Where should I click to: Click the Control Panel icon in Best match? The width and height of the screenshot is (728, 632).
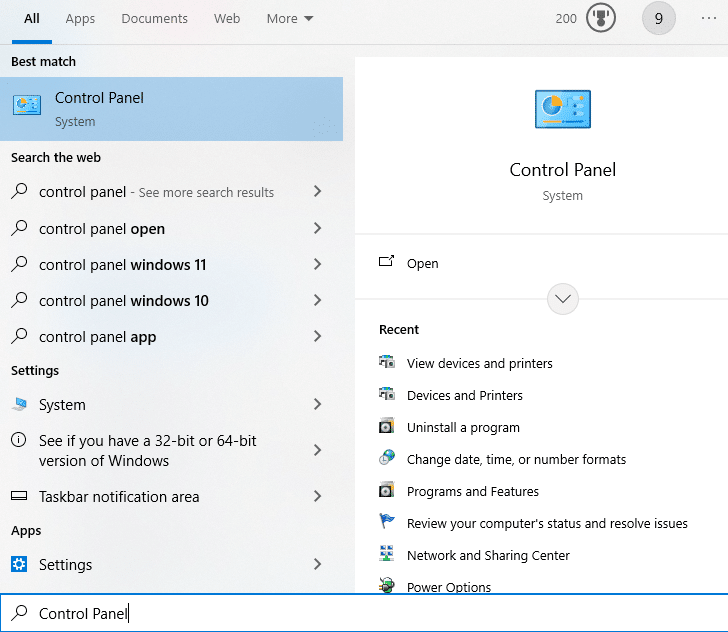point(27,105)
